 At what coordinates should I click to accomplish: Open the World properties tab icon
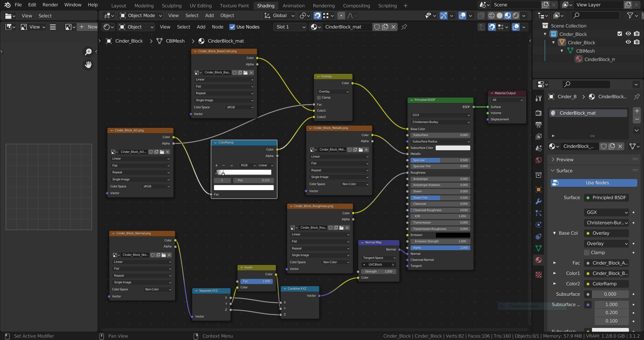click(x=538, y=160)
